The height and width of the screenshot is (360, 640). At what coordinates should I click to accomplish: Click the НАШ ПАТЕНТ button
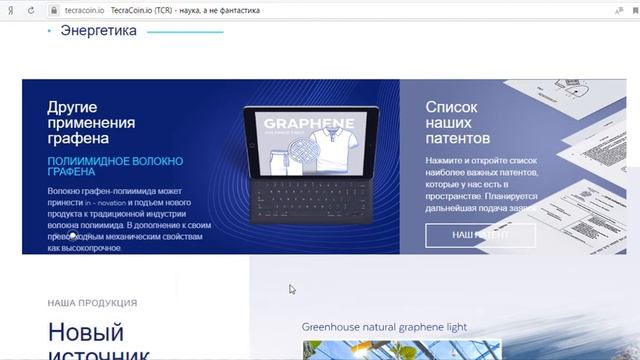coord(480,235)
